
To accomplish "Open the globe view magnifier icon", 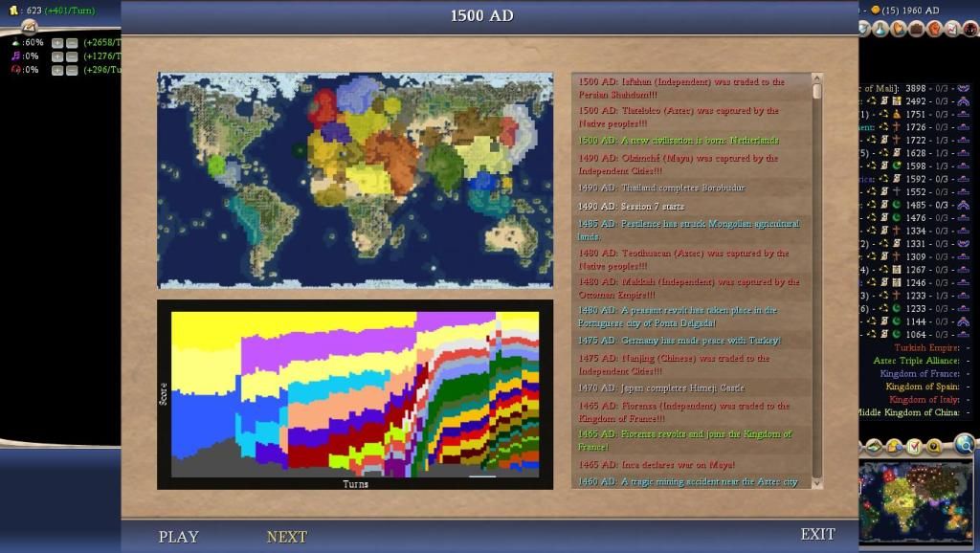I will (x=965, y=444).
